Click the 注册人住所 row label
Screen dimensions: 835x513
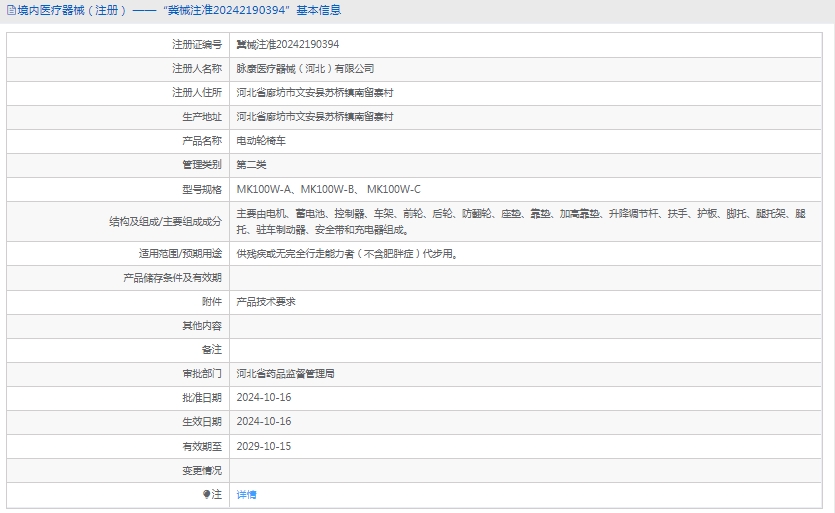tap(197, 93)
